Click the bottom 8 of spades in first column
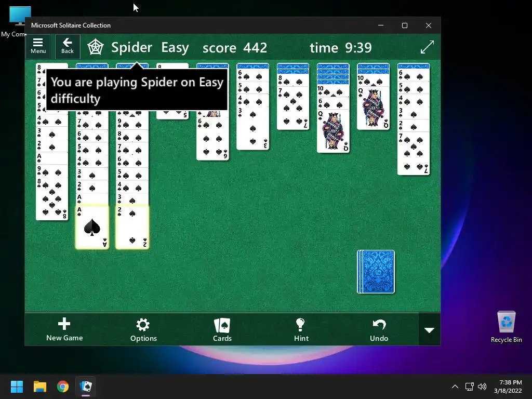 52,198
